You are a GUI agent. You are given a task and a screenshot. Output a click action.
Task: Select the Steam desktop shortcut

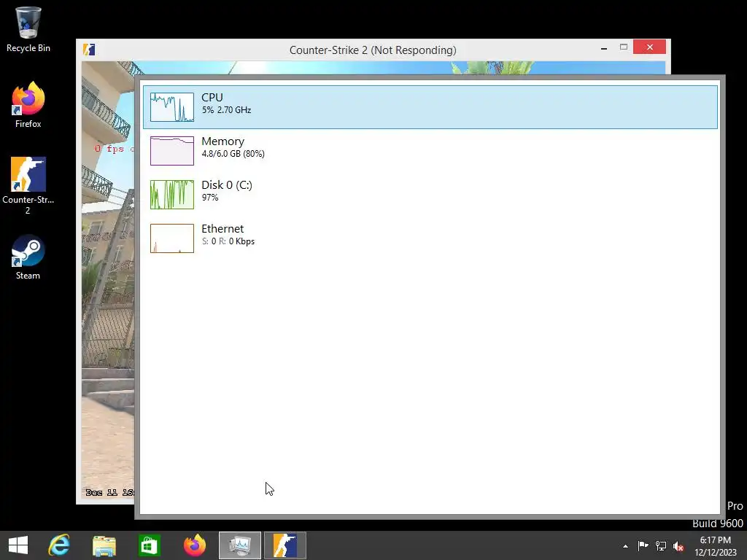(28, 257)
